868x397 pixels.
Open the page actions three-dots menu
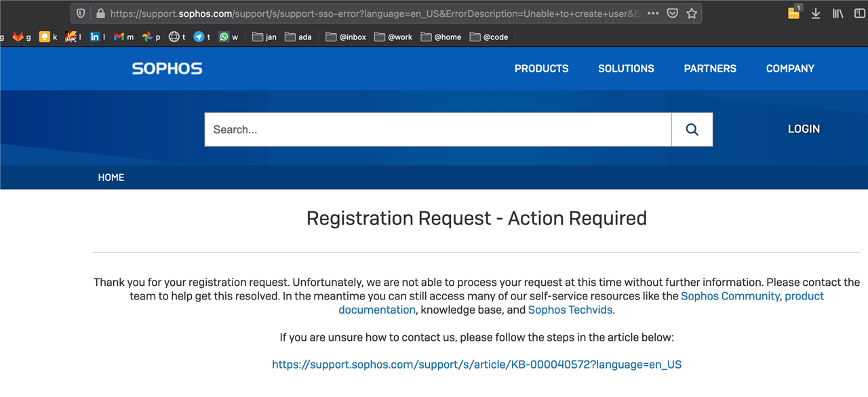[654, 14]
